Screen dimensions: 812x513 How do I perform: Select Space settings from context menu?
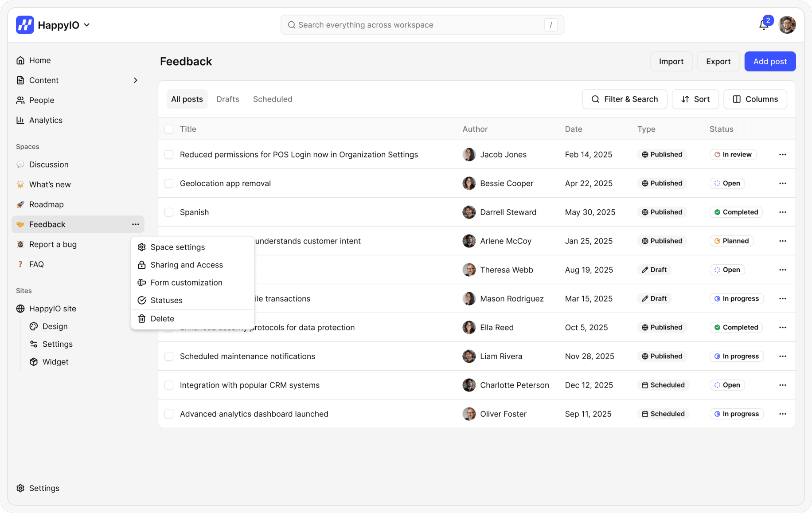point(193,247)
